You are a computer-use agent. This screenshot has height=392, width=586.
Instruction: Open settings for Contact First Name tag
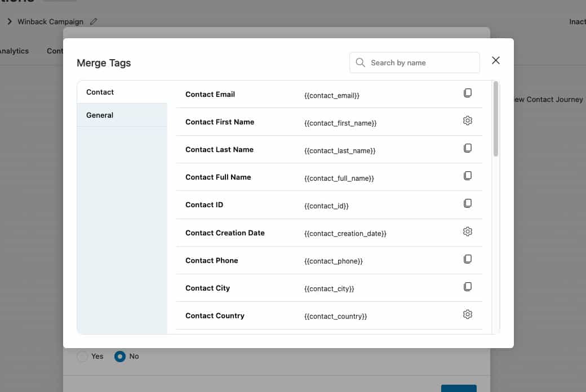[x=467, y=121]
